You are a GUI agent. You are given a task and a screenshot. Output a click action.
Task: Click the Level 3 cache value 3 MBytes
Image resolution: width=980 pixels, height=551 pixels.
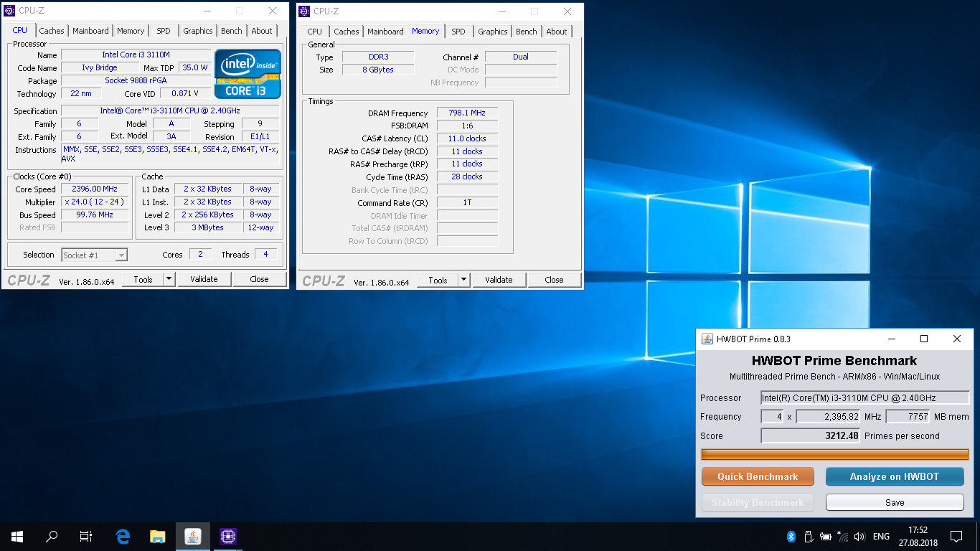[x=208, y=227]
